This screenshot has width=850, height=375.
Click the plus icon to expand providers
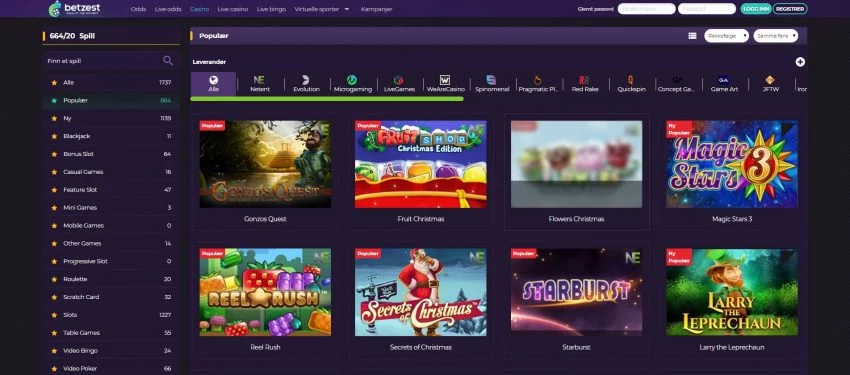tap(800, 62)
